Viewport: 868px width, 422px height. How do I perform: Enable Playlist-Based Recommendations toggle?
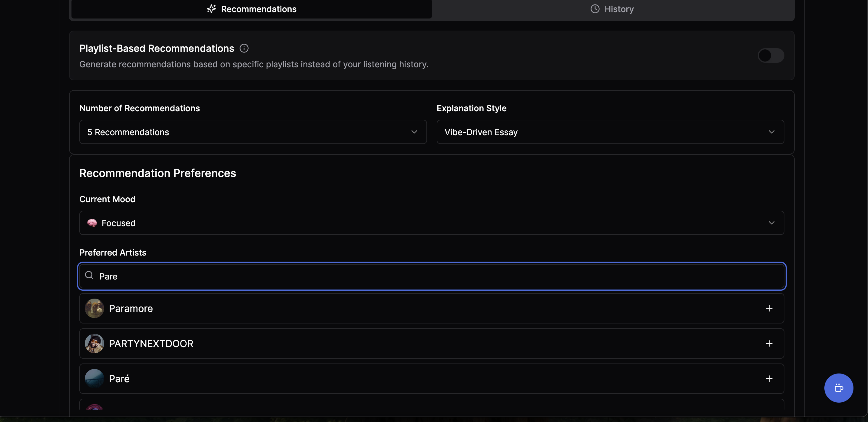coord(770,55)
